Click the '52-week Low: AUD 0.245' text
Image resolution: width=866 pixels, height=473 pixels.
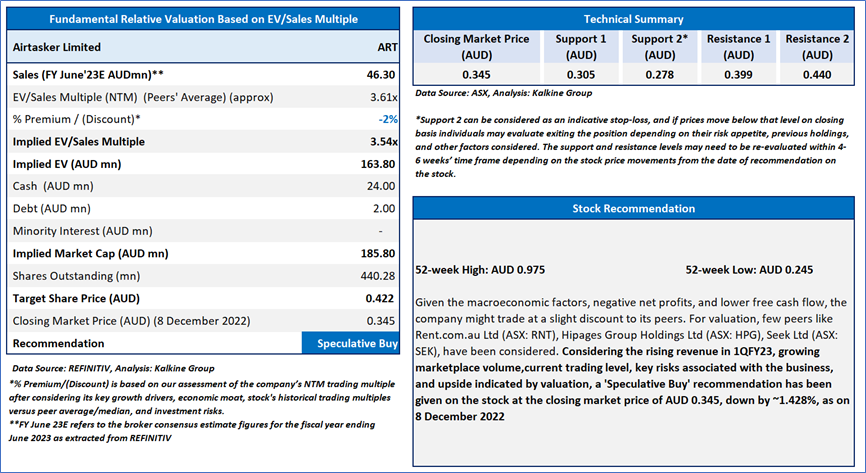[x=749, y=270]
